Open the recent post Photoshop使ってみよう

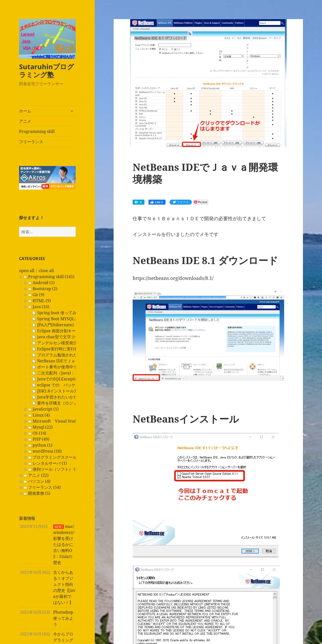point(63,618)
